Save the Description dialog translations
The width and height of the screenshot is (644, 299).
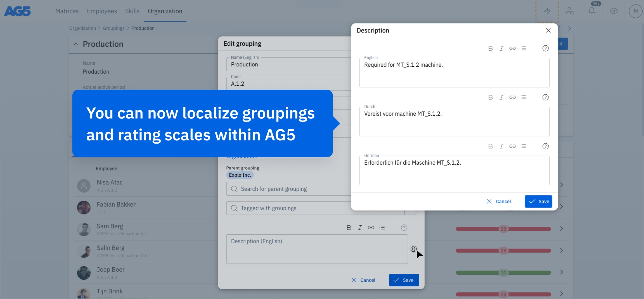click(x=538, y=202)
